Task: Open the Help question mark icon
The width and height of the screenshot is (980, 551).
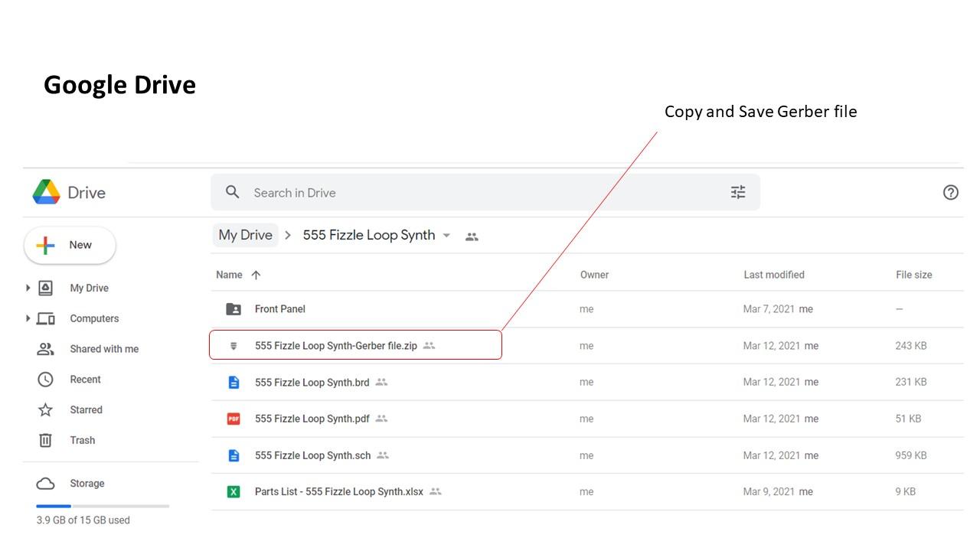Action: (x=951, y=192)
